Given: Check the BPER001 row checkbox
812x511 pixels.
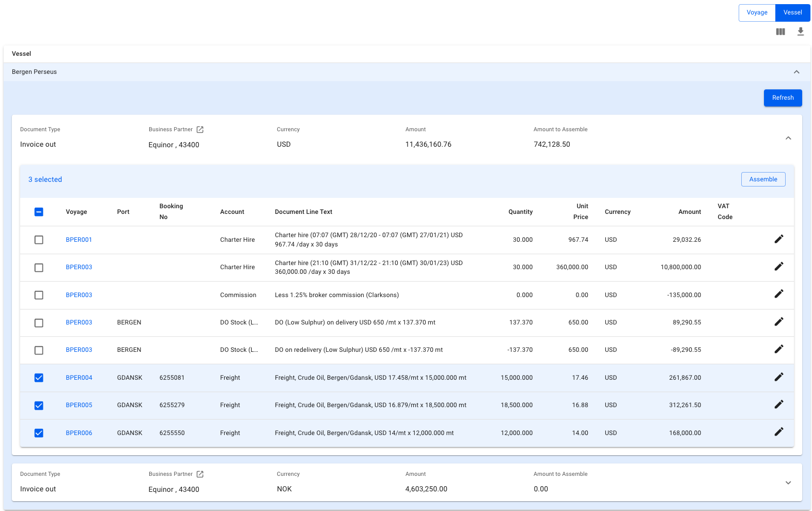Looking at the screenshot, I should [x=39, y=240].
